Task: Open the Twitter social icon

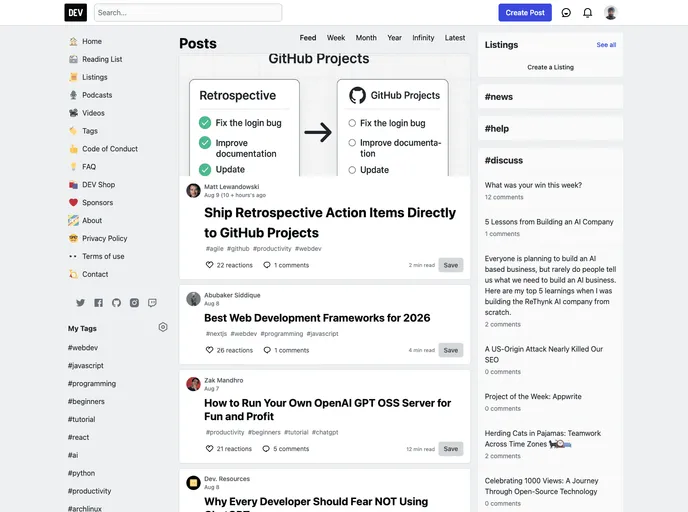Action: click(80, 303)
